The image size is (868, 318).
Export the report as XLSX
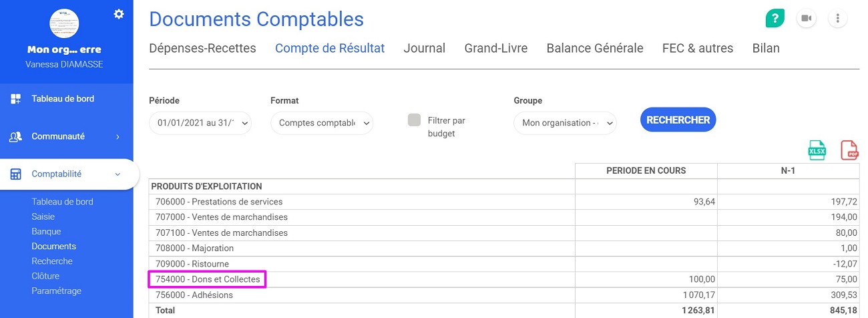tap(817, 150)
